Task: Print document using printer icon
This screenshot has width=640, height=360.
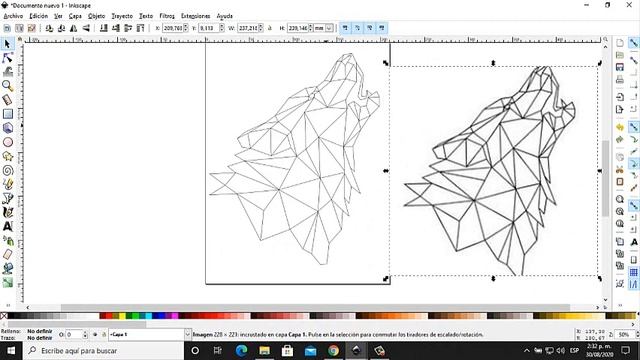Action: tap(620, 79)
